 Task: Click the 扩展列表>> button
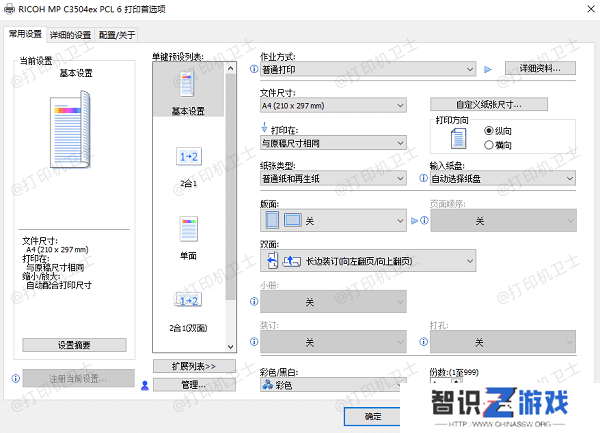coord(194,366)
